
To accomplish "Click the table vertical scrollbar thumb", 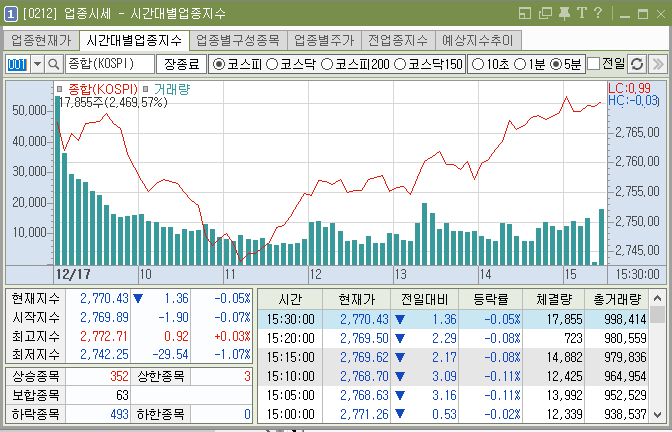I will pyautogui.click(x=658, y=315).
